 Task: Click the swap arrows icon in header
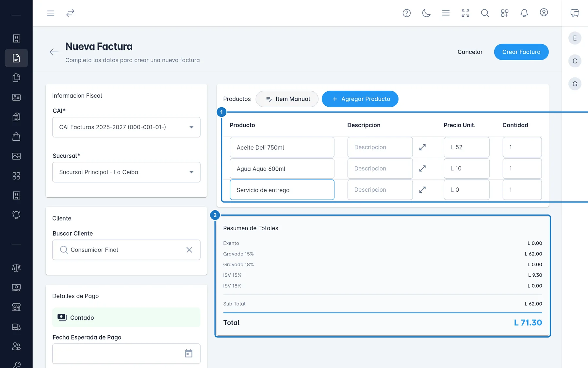[x=70, y=13]
